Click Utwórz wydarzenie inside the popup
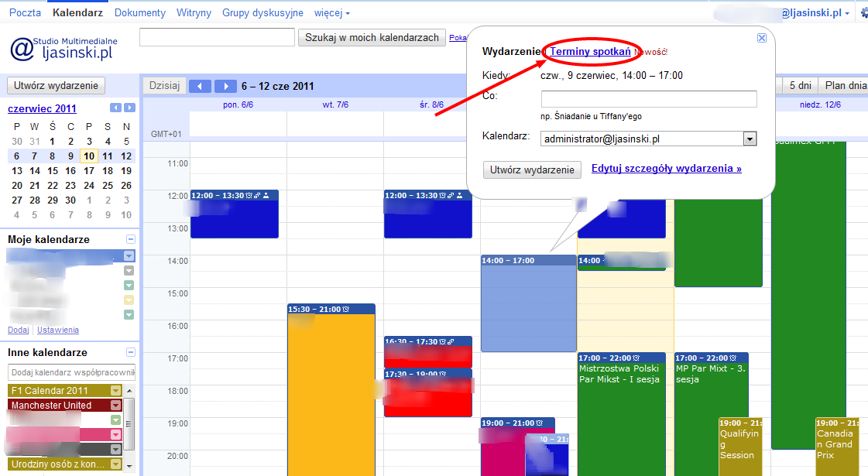 pyautogui.click(x=532, y=170)
